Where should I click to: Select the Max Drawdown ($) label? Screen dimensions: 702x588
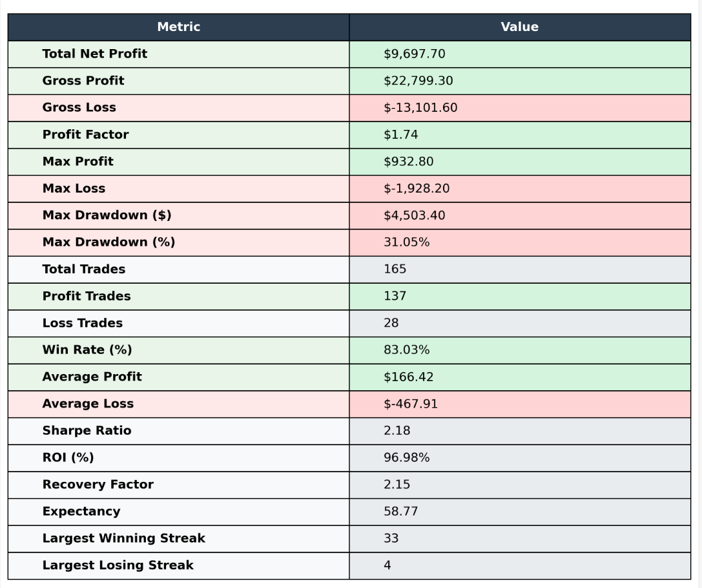(107, 215)
